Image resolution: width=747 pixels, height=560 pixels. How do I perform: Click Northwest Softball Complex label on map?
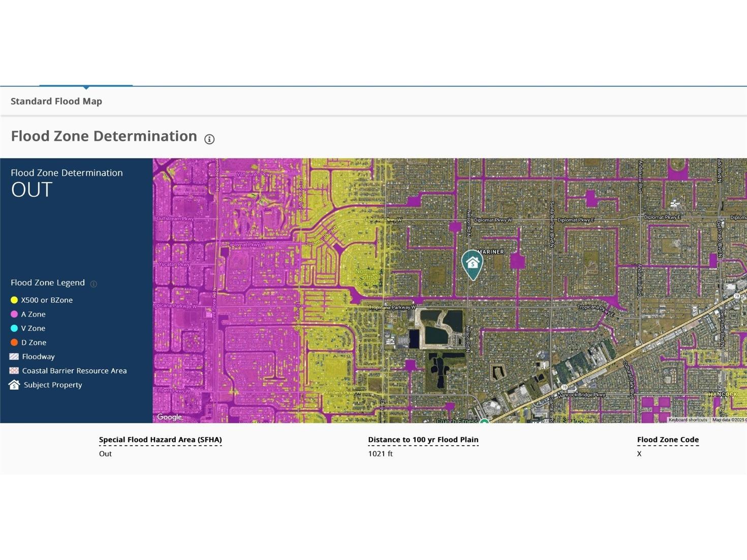369,277
